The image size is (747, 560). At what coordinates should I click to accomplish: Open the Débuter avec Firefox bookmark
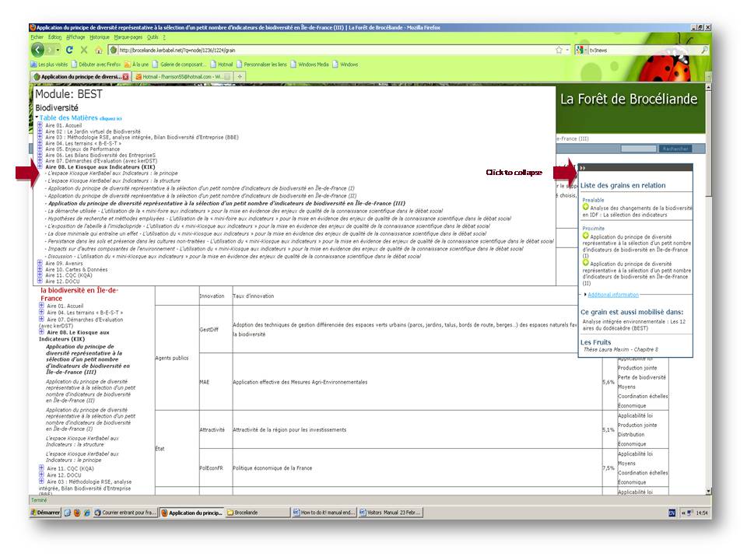pyautogui.click(x=96, y=65)
